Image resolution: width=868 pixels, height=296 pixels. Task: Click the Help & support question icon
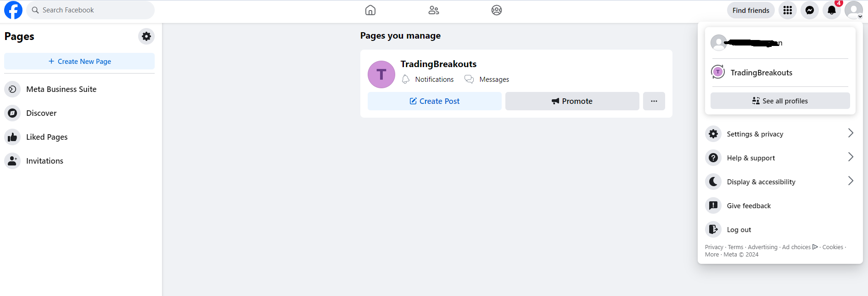pos(713,158)
